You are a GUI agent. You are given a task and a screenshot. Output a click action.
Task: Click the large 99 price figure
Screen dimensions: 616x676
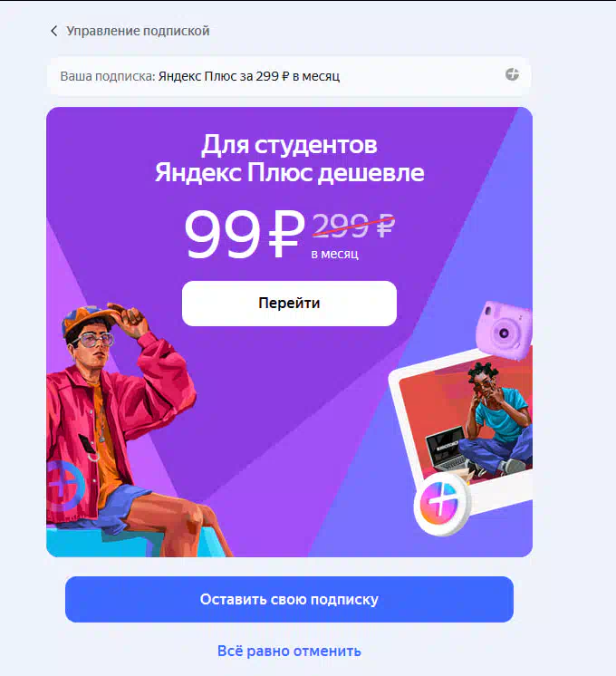coord(223,235)
